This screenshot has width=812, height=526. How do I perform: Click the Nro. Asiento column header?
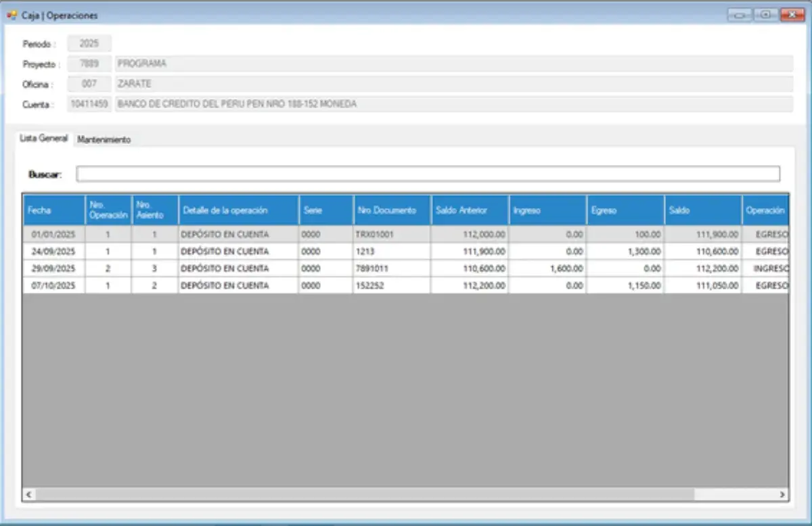155,210
